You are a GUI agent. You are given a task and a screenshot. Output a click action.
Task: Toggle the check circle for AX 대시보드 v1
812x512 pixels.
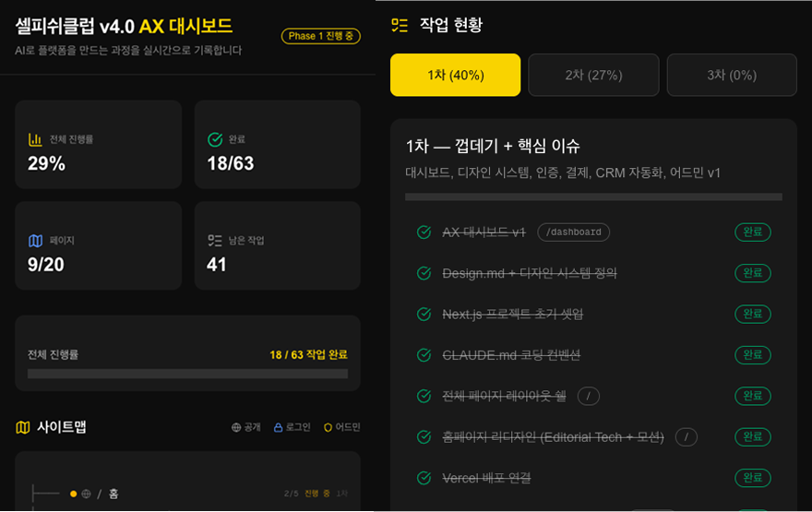coord(424,232)
